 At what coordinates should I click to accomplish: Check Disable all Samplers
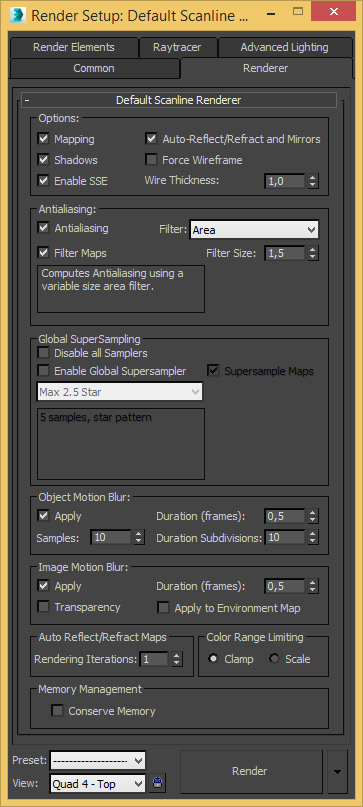tap(43, 353)
